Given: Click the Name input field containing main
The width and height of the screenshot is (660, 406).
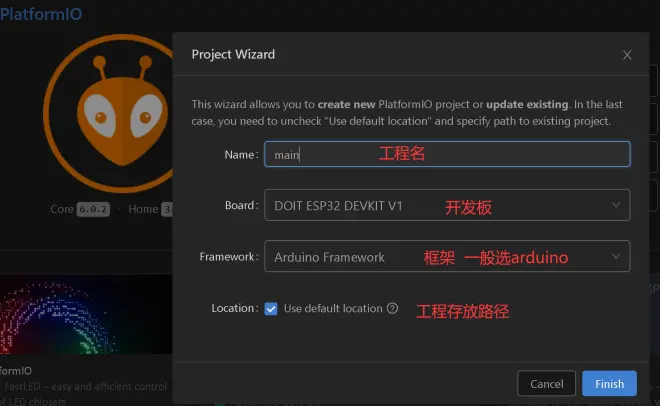Looking at the screenshot, I should [x=447, y=154].
